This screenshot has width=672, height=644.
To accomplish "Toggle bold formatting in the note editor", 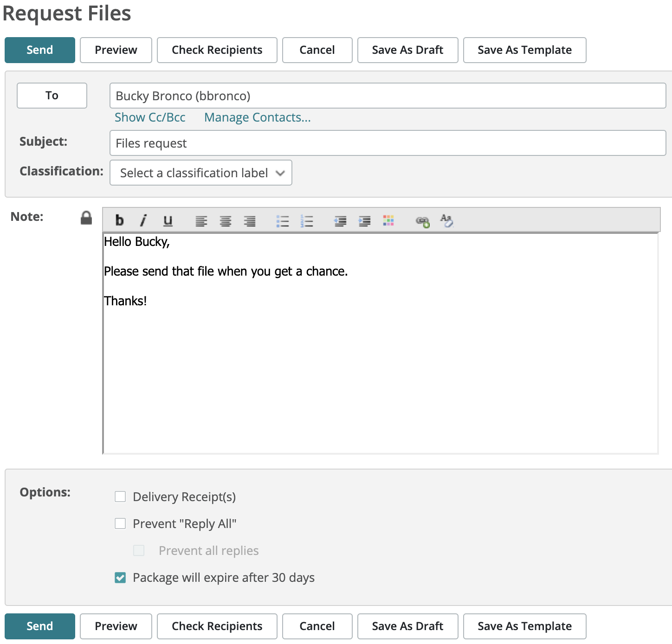I will (x=119, y=220).
